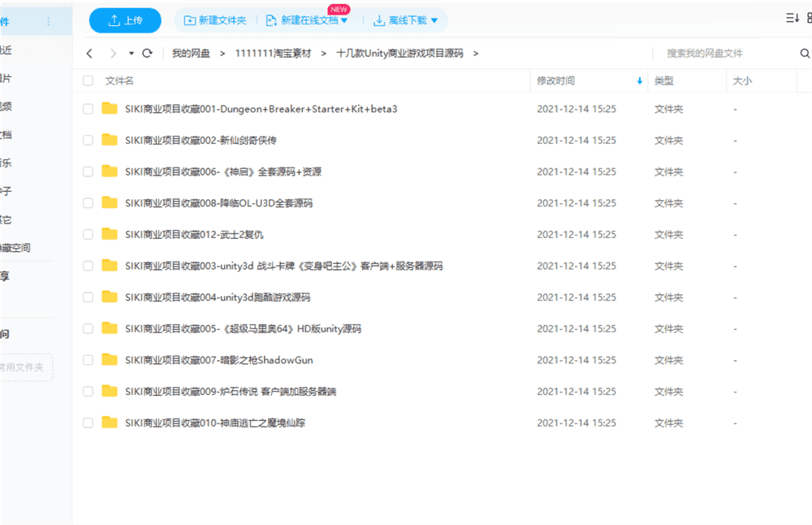Click the folder icon for 005-《超级马里奥64》

click(110, 328)
